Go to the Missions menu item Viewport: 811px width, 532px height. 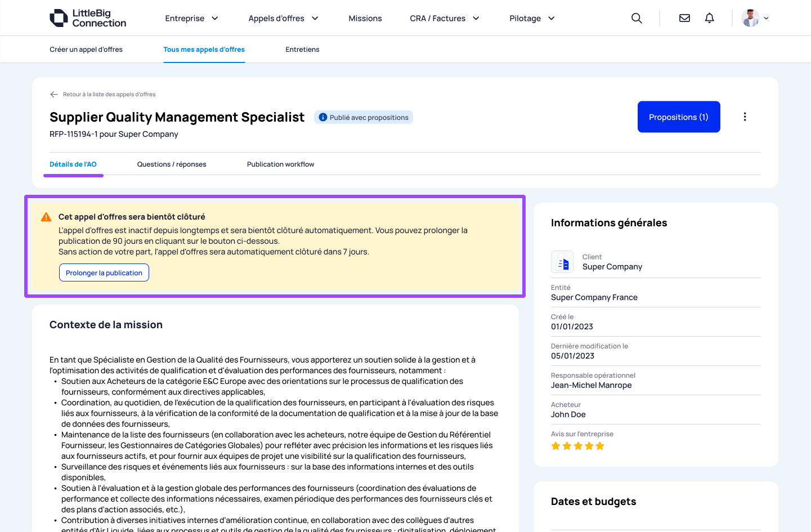click(x=365, y=18)
